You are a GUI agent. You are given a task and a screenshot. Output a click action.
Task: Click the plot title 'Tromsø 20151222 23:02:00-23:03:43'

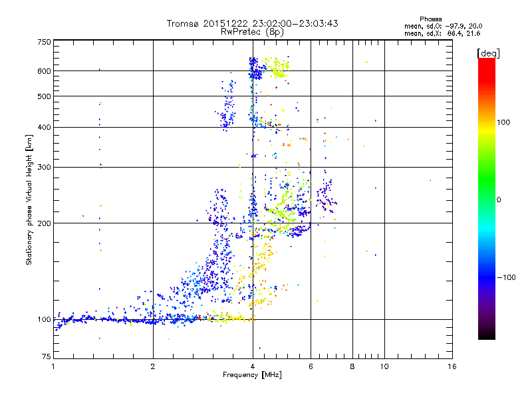pos(252,23)
